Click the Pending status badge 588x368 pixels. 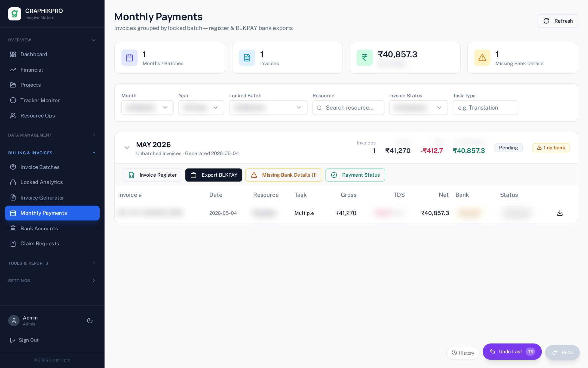(x=509, y=147)
